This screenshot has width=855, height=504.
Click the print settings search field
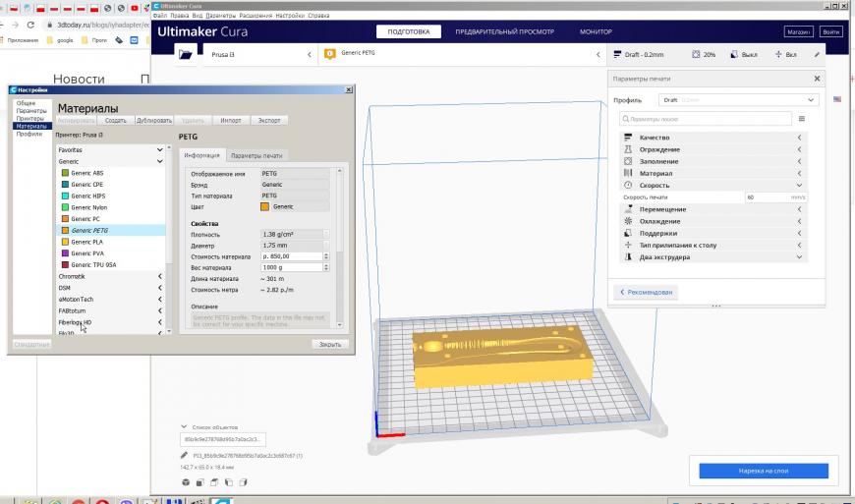(x=706, y=119)
